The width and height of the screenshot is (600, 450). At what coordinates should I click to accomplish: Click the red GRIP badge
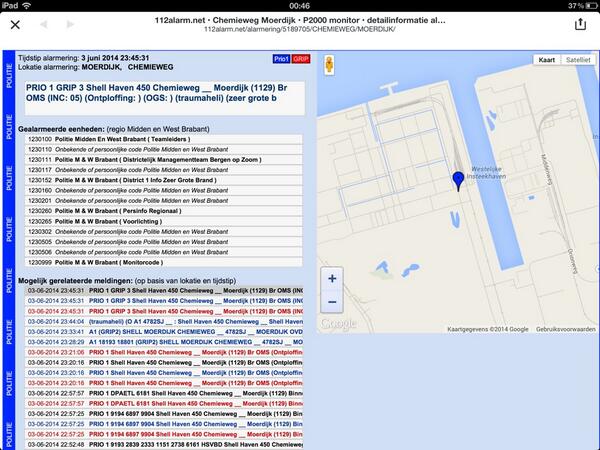point(301,59)
